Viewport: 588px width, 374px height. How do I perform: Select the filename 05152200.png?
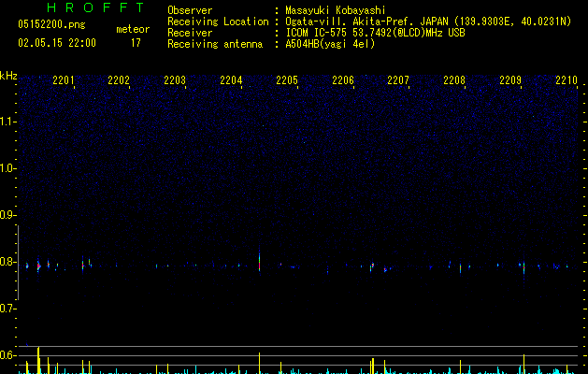51,25
